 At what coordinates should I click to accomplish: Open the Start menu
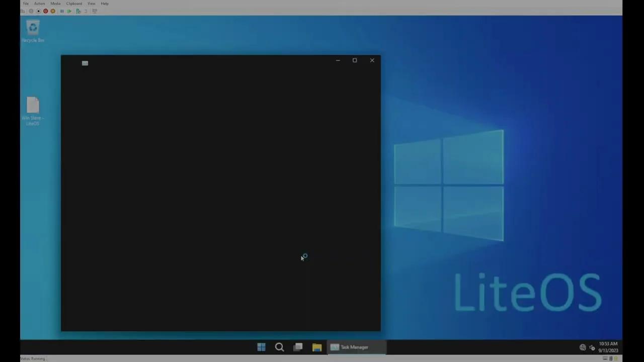pyautogui.click(x=261, y=347)
